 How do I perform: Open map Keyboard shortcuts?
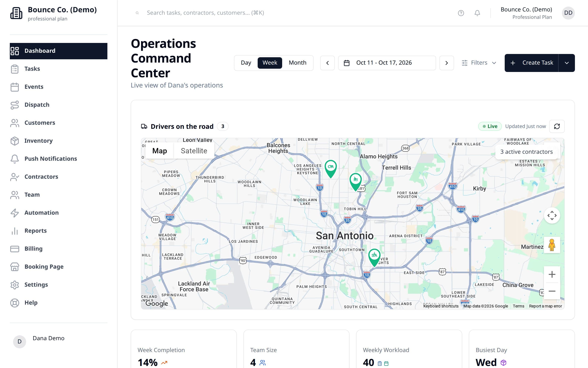point(441,306)
